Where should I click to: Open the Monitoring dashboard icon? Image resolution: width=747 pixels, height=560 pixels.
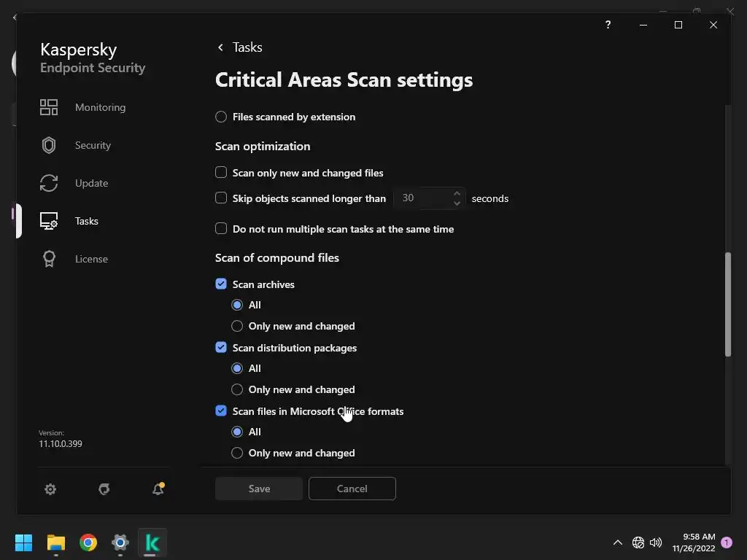click(49, 107)
